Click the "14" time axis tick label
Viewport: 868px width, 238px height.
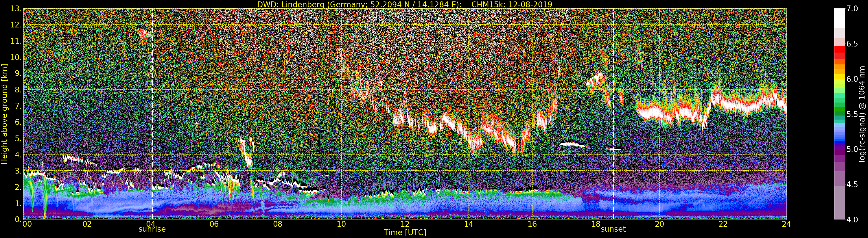pyautogui.click(x=468, y=224)
